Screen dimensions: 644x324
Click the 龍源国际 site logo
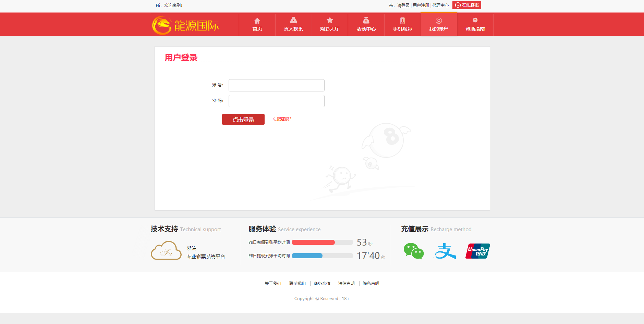pos(186,25)
